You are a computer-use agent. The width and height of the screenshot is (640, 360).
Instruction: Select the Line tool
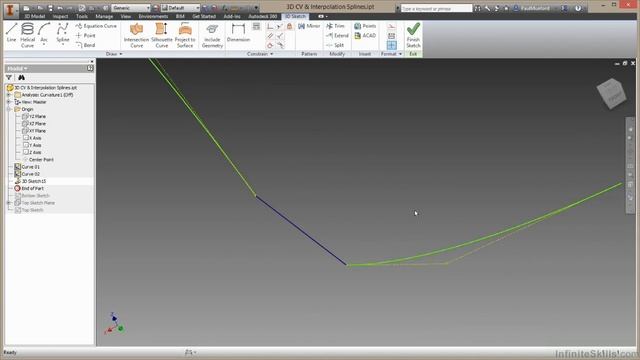pos(11,33)
